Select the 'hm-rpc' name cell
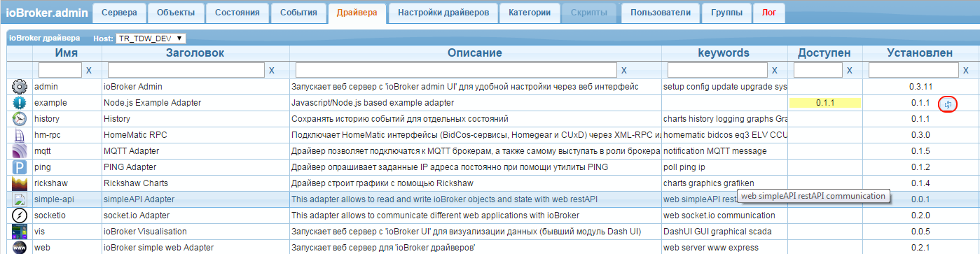Viewport: 980px width, 254px height. pos(67,135)
